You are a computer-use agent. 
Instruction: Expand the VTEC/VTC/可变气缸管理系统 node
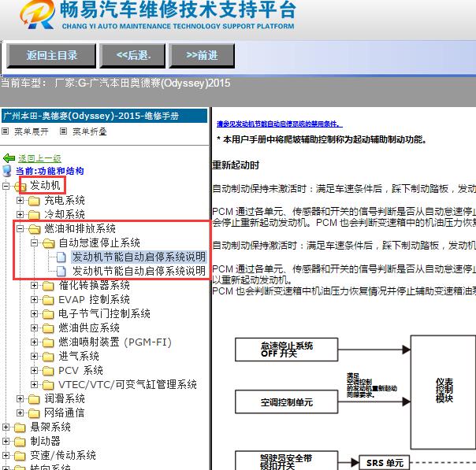tap(35, 384)
